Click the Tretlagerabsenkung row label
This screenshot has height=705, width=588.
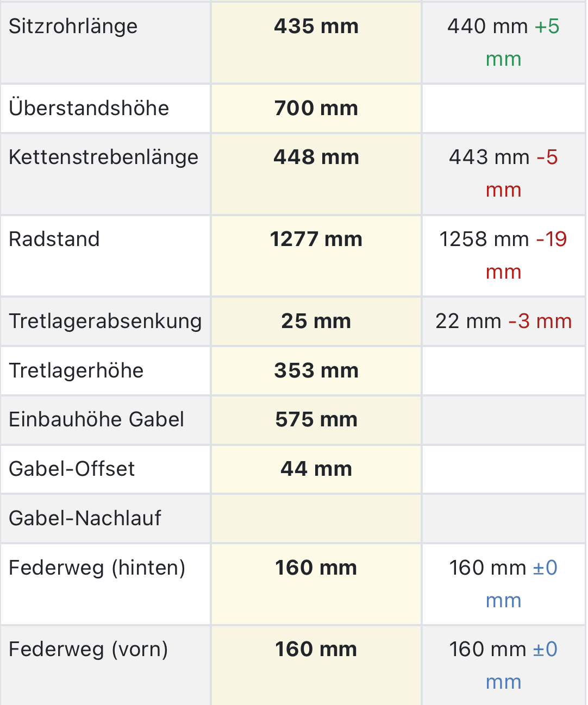click(105, 322)
